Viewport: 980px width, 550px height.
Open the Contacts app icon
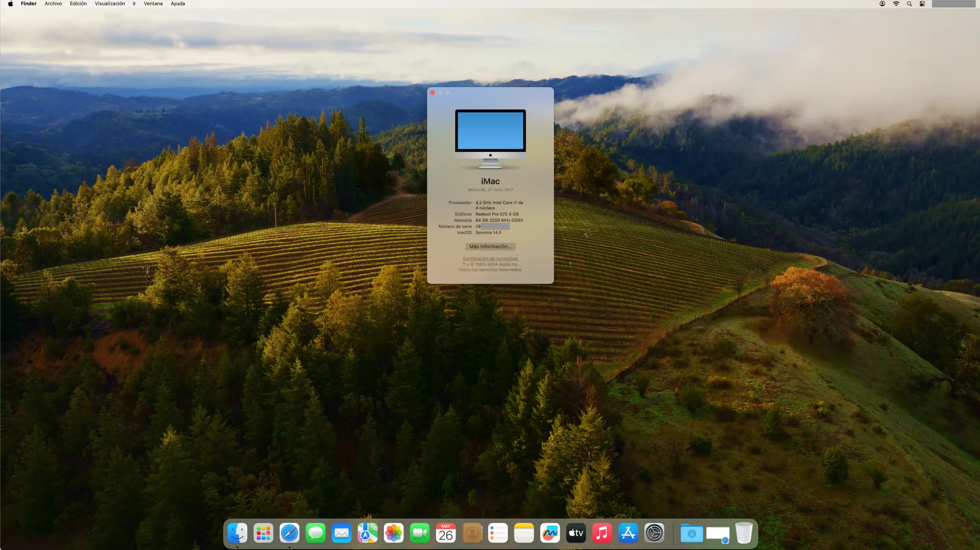click(472, 533)
